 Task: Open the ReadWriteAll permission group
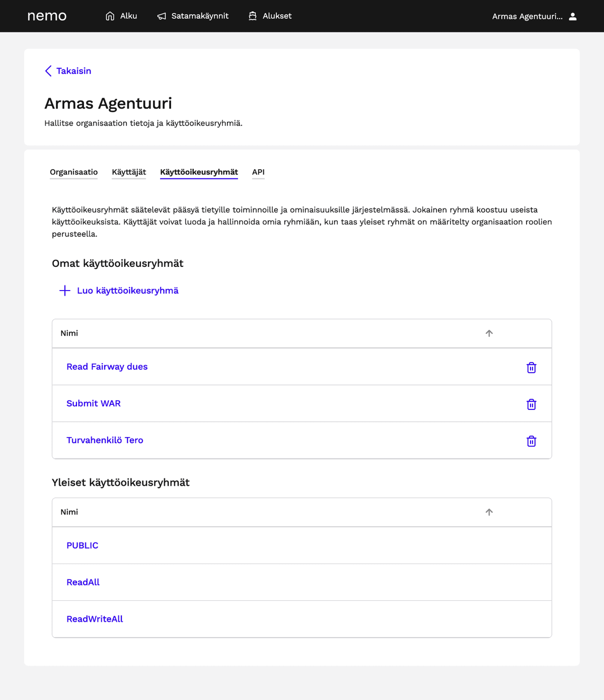tap(95, 619)
